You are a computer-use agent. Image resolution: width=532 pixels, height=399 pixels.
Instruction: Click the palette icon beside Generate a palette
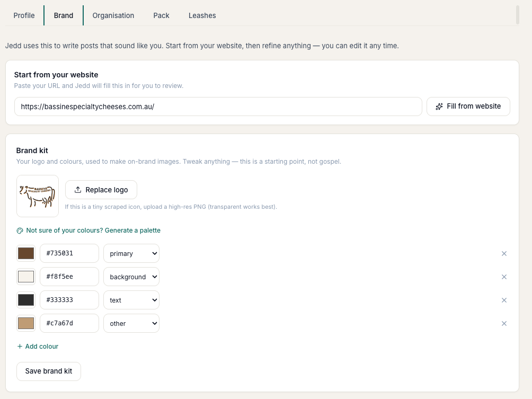20,230
